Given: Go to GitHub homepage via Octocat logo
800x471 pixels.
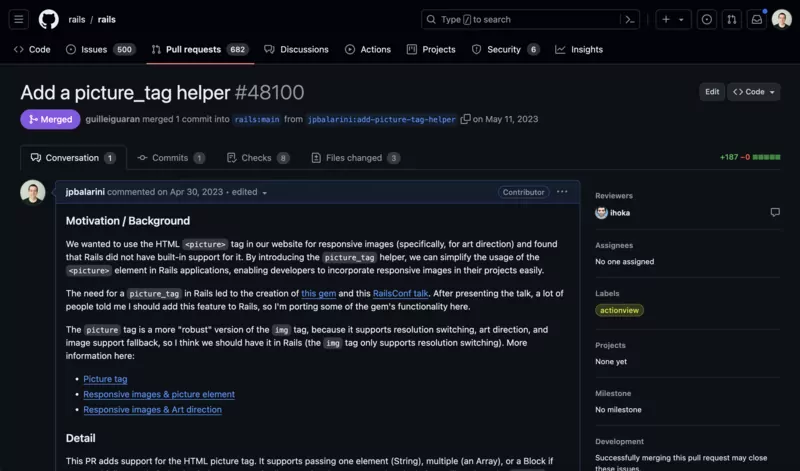Looking at the screenshot, I should coord(49,19).
